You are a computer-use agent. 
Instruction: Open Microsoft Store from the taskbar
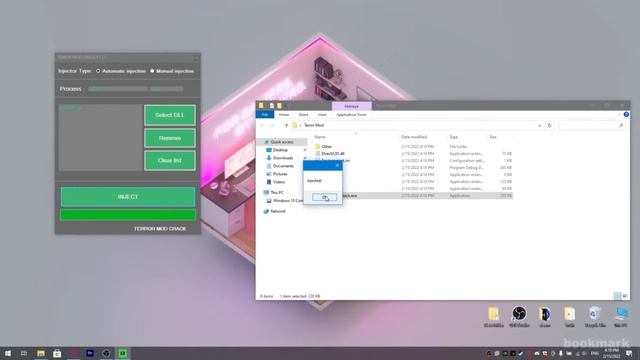pyautogui.click(x=57, y=353)
